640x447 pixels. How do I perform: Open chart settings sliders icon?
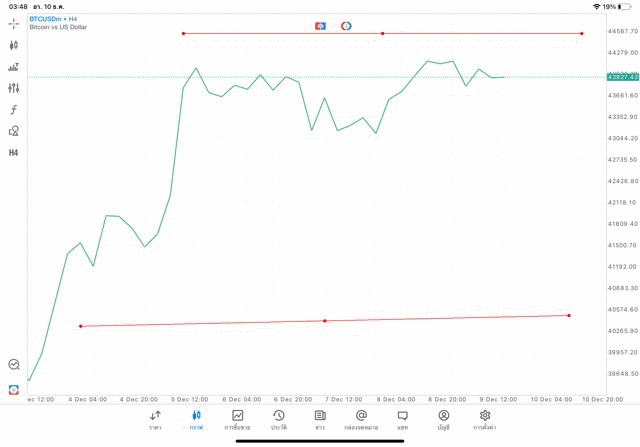coord(14,88)
